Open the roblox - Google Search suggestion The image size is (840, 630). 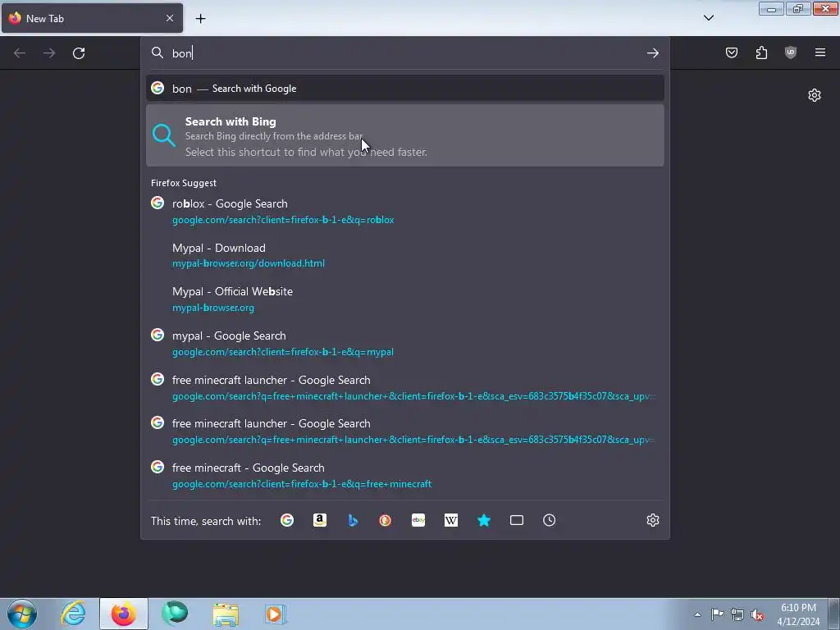coord(405,211)
